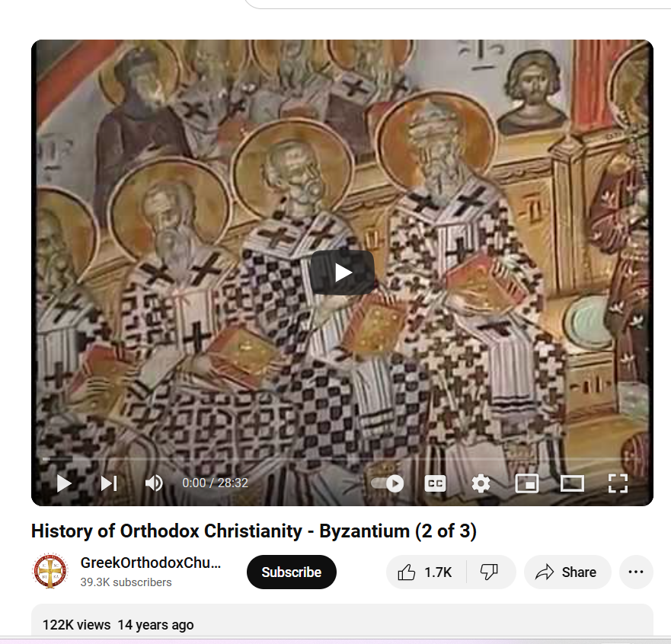Toggle the autoplay switch
The width and height of the screenshot is (671, 644).
pos(388,483)
